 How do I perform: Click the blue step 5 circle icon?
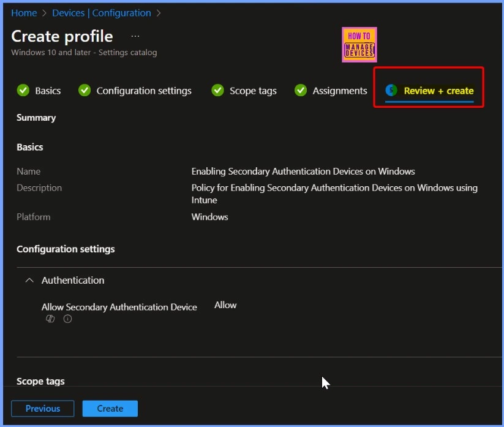click(391, 91)
